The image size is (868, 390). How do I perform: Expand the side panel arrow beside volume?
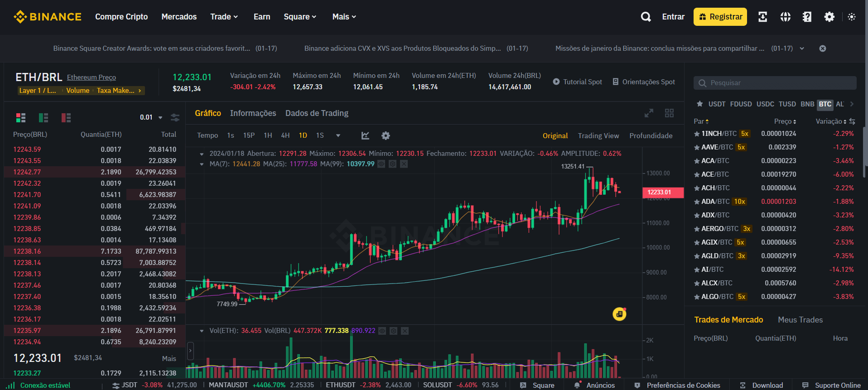point(190,350)
